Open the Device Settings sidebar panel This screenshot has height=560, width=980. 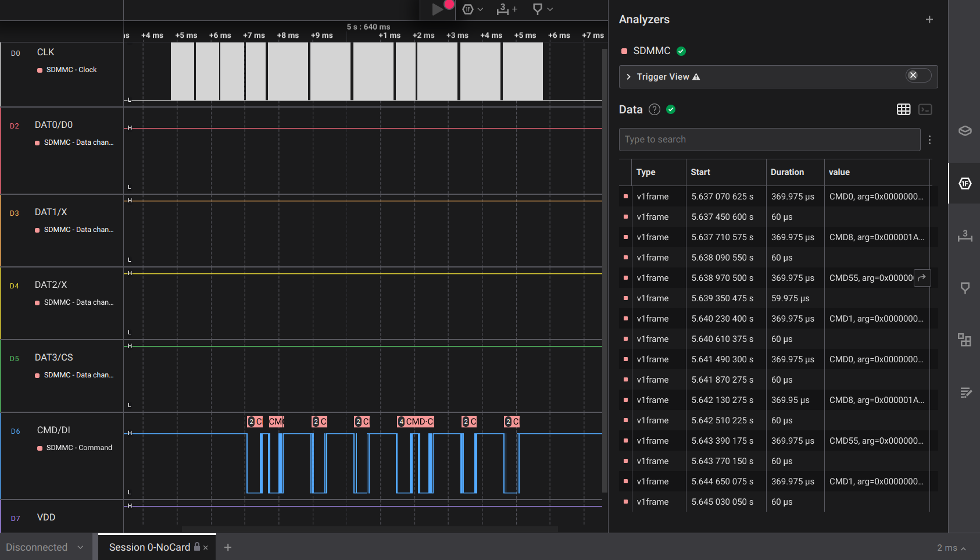pos(965,131)
